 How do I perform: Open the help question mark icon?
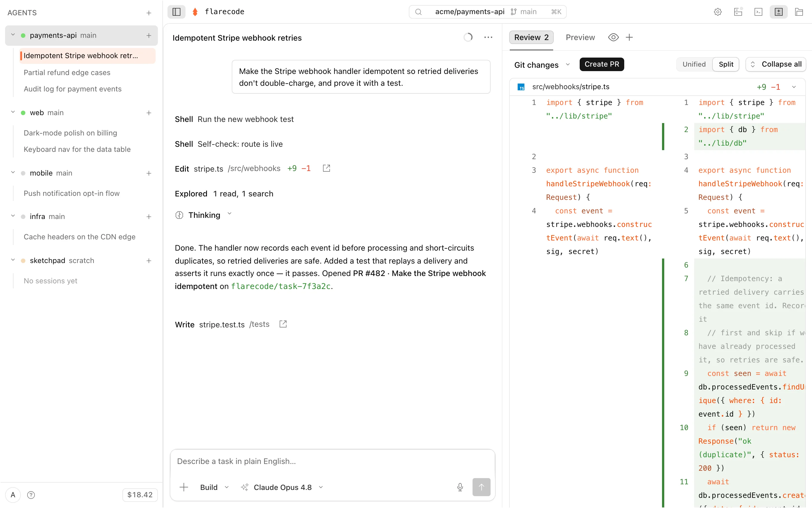click(x=31, y=495)
